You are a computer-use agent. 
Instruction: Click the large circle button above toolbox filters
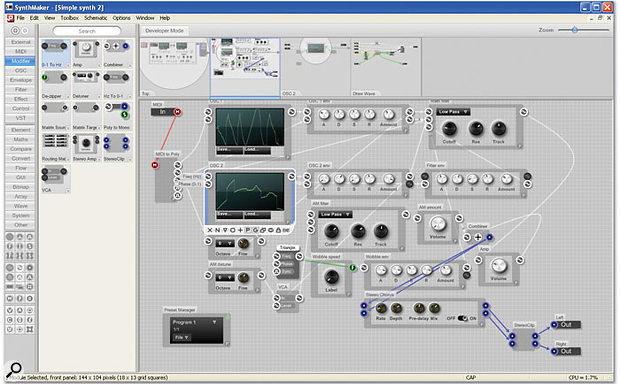click(x=15, y=30)
